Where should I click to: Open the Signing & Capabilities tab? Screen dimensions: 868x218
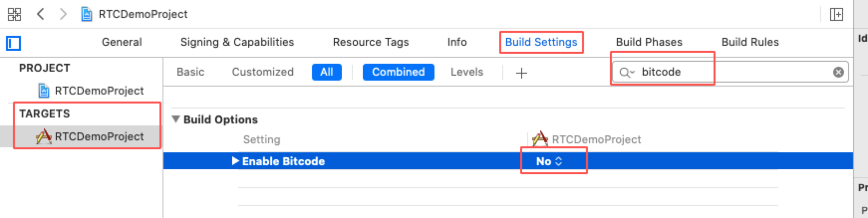[237, 42]
